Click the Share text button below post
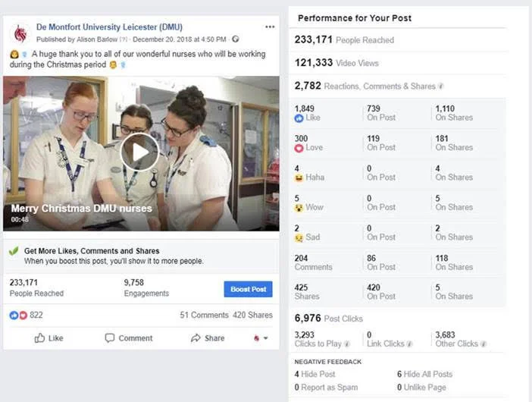This screenshot has height=402, width=532. coord(214,338)
